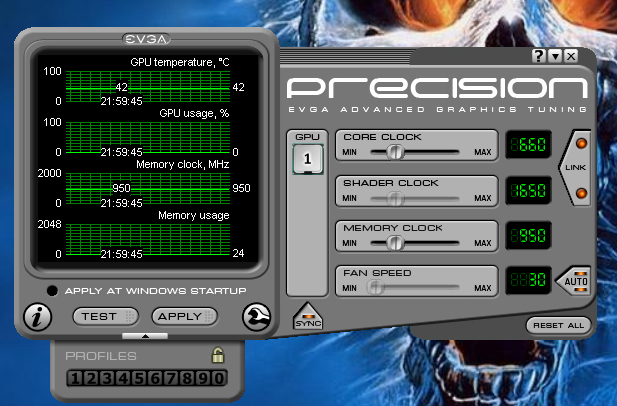
Task: Click the Precision logo title
Action: click(437, 87)
